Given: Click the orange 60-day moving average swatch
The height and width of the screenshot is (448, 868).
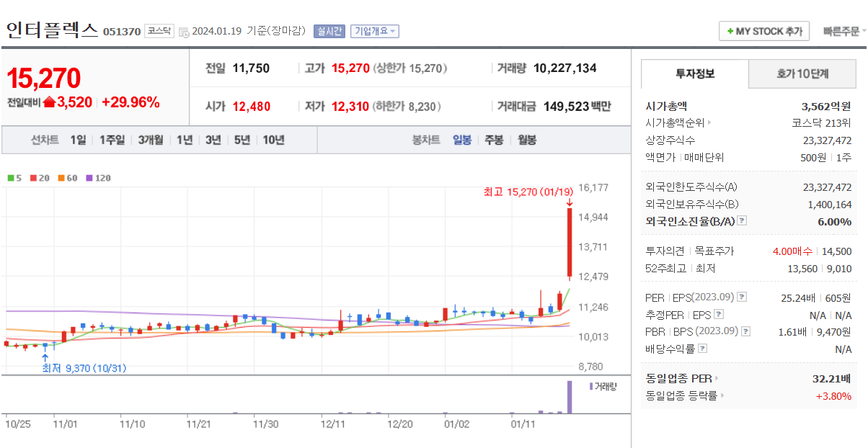Looking at the screenshot, I should (61, 178).
